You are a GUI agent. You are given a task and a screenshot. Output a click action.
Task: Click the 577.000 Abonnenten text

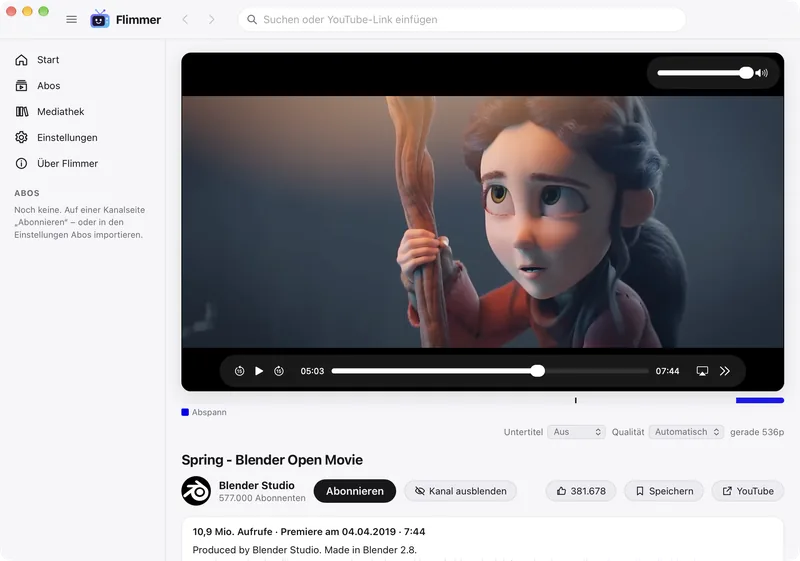tap(262, 498)
